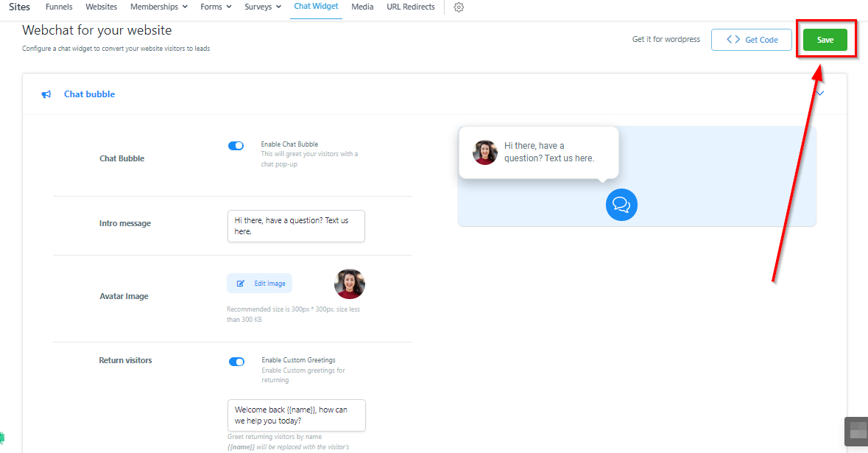Screen dimensions: 868x453
Task: Switch to the Funnels tab
Action: (59, 7)
